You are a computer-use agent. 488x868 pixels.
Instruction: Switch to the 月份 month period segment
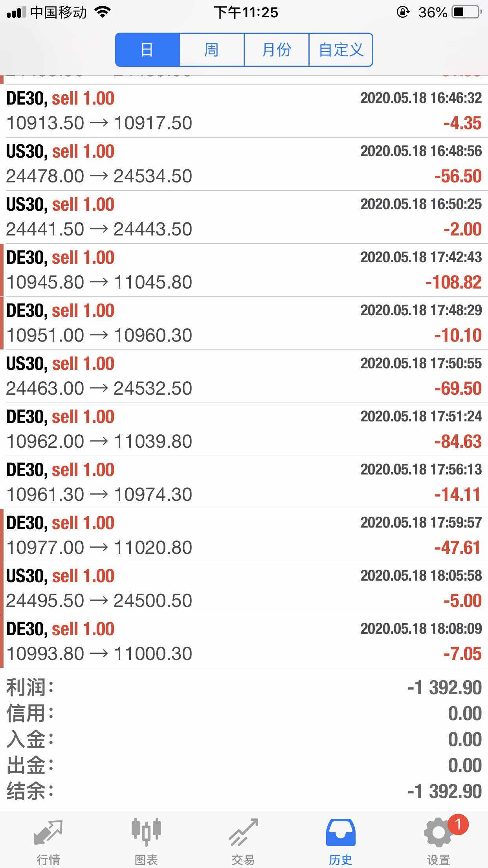click(x=277, y=50)
